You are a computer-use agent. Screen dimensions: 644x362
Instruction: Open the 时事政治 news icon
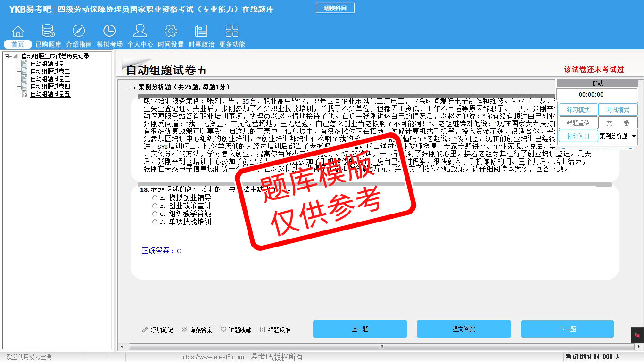click(x=201, y=32)
